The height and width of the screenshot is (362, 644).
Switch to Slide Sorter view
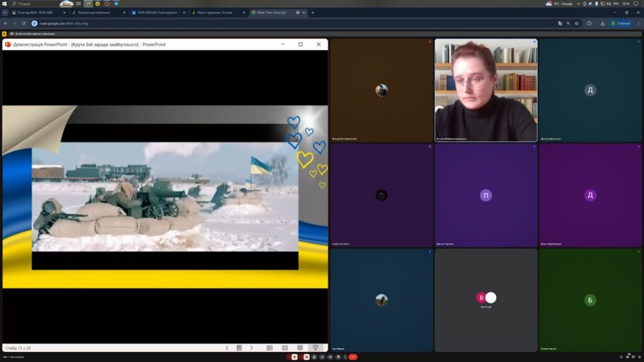point(285,348)
